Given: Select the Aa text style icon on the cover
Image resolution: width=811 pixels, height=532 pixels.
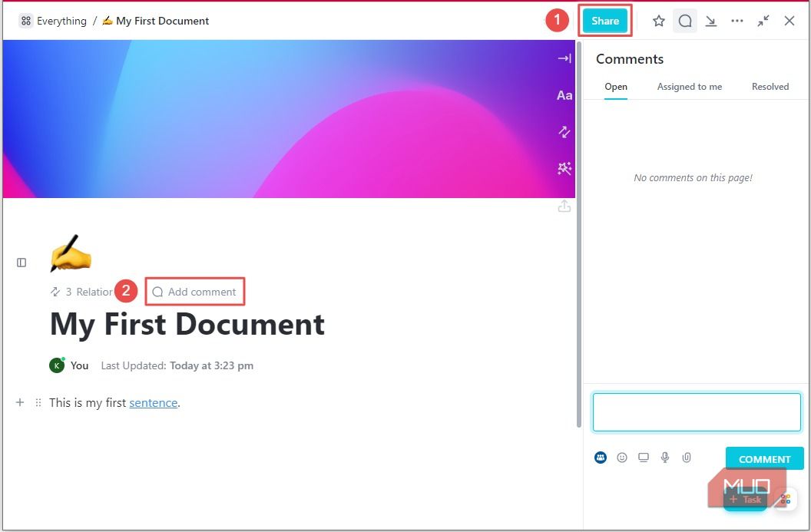Looking at the screenshot, I should 564,95.
